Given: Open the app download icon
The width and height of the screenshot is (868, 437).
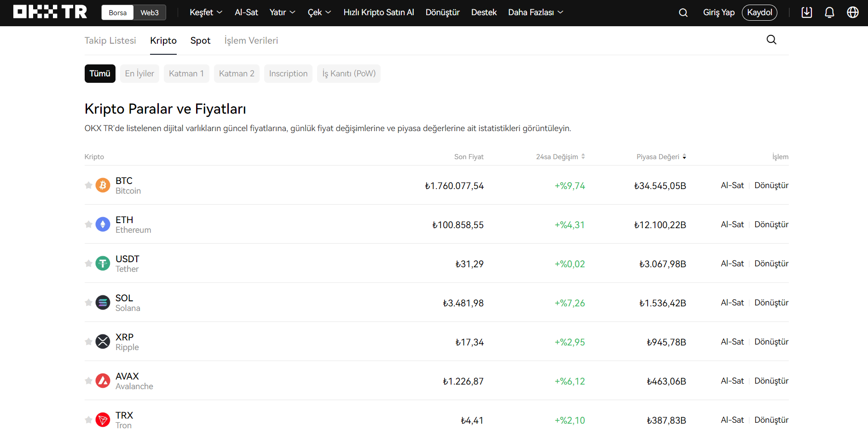Looking at the screenshot, I should [x=806, y=12].
